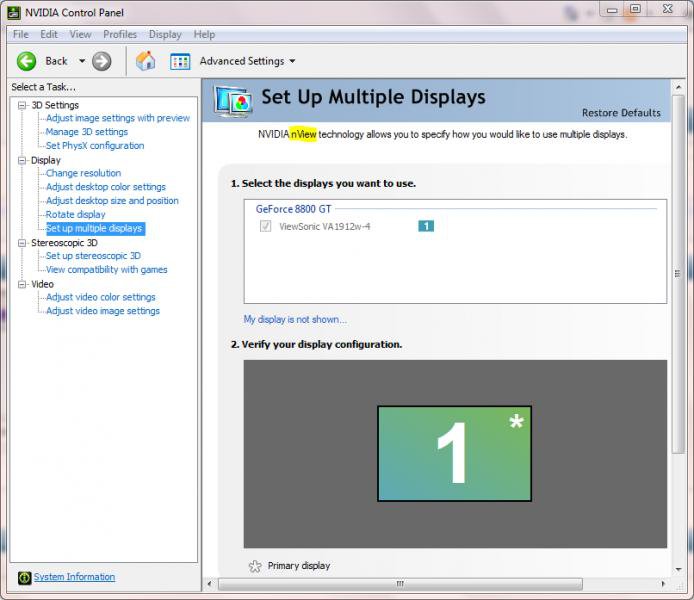694x600 pixels.
Task: Click the ViewSonic VA1912w-4 display name
Action: click(x=324, y=227)
